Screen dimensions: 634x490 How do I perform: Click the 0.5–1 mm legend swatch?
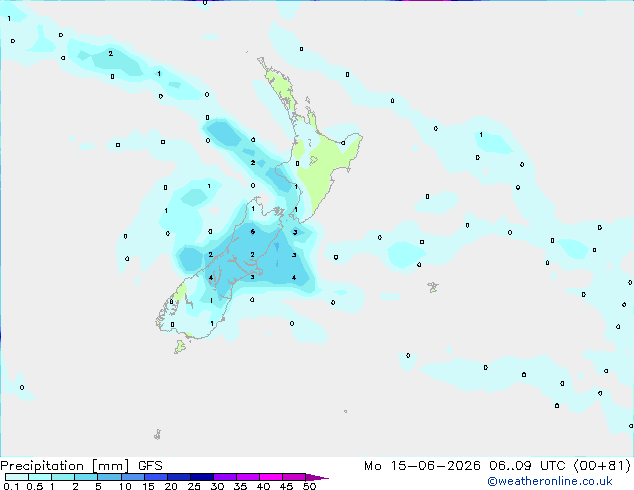tap(40, 477)
